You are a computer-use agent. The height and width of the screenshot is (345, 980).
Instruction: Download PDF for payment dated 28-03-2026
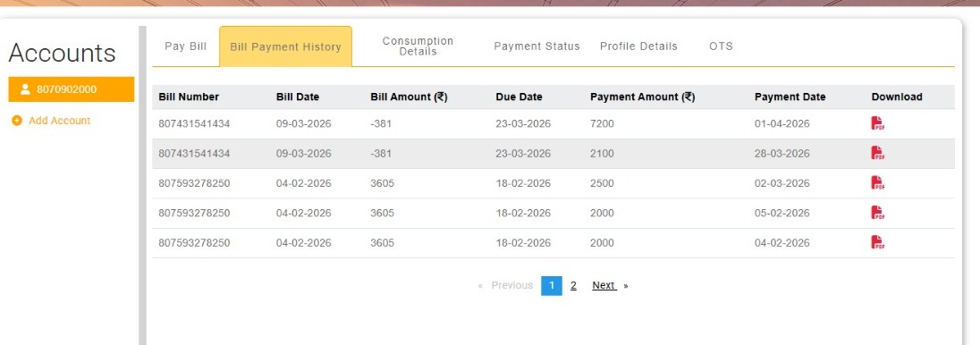[877, 153]
